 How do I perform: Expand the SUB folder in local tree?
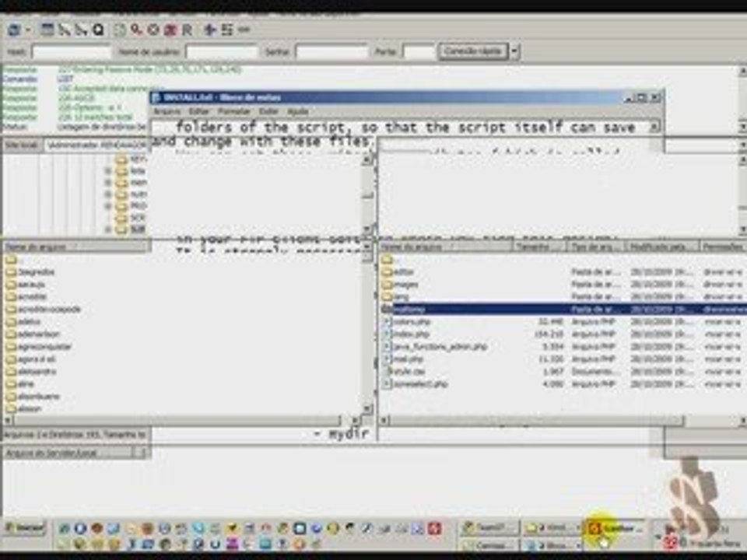tap(108, 229)
